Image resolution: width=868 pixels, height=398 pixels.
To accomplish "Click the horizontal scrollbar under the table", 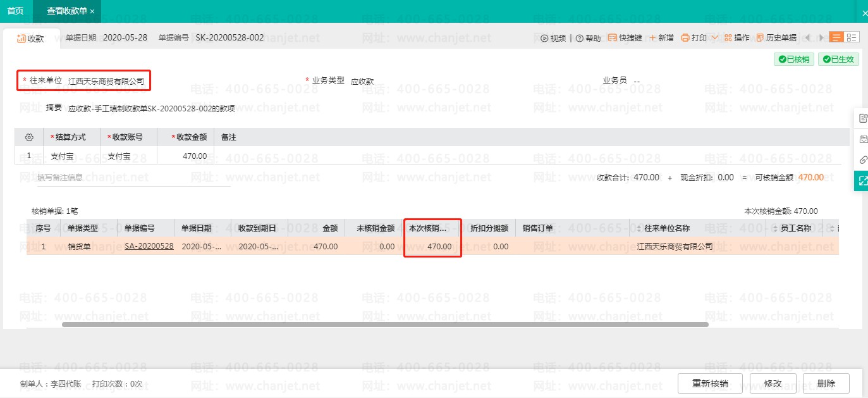I will tap(384, 325).
